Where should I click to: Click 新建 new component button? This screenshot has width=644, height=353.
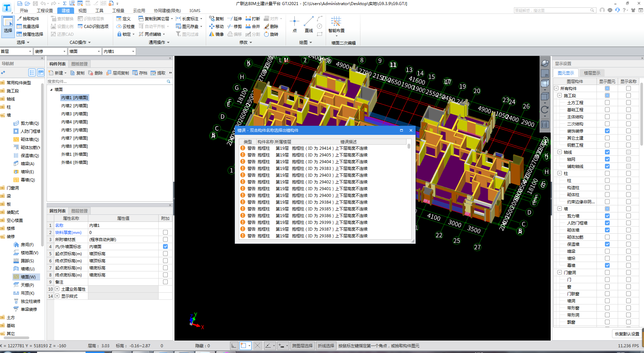pyautogui.click(x=57, y=73)
